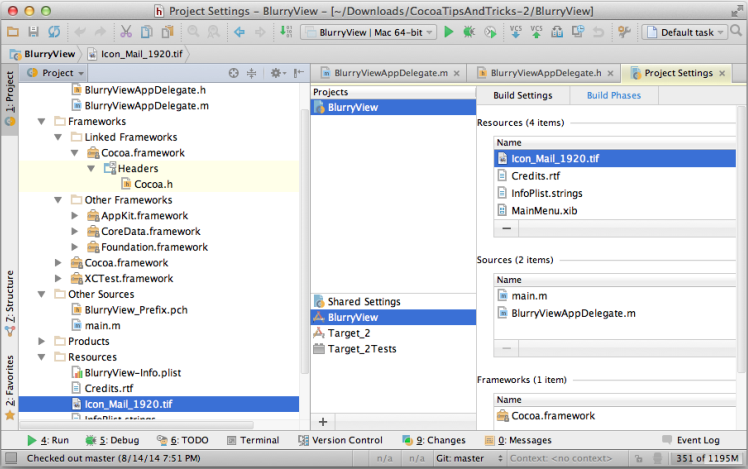Click the Make project build icon
748x469 pixels.
pos(286,31)
